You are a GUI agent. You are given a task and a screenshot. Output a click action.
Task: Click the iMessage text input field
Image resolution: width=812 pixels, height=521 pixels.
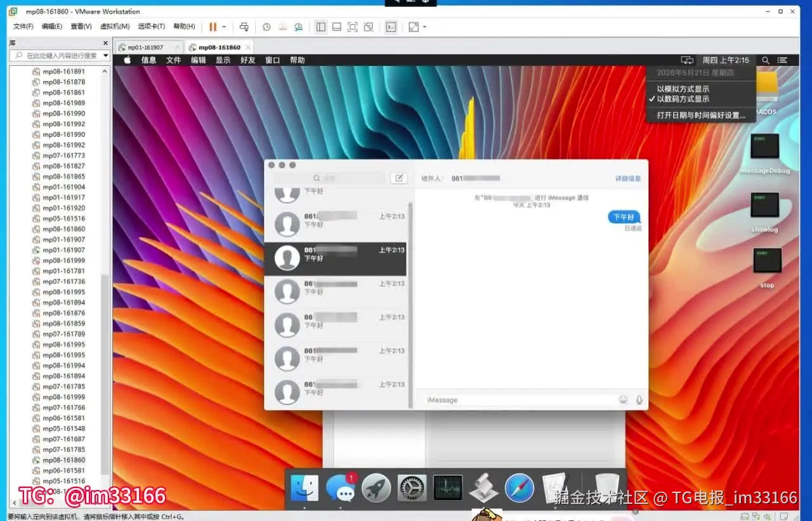(x=518, y=400)
